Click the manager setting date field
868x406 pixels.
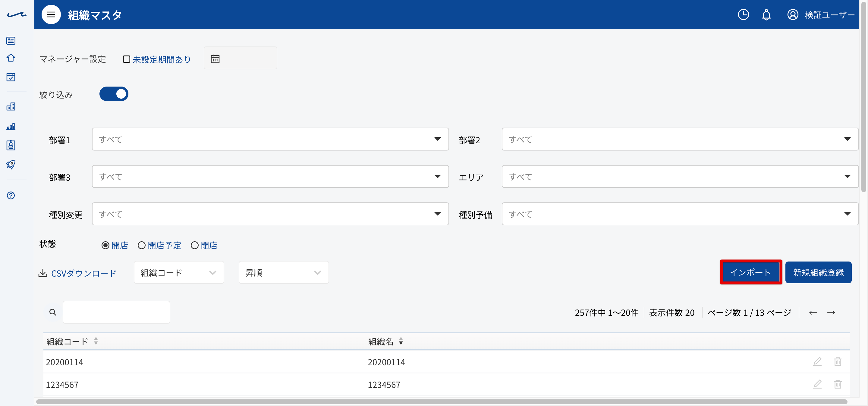(x=240, y=58)
